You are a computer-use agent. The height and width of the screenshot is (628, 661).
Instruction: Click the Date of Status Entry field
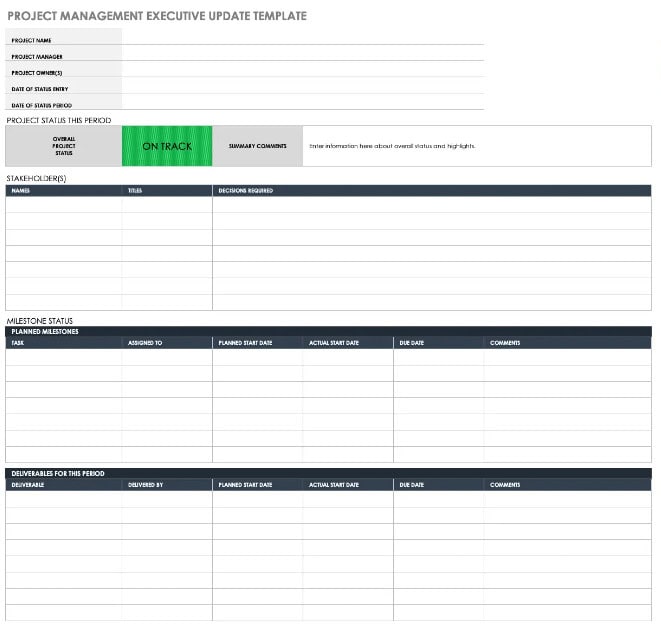[303, 86]
